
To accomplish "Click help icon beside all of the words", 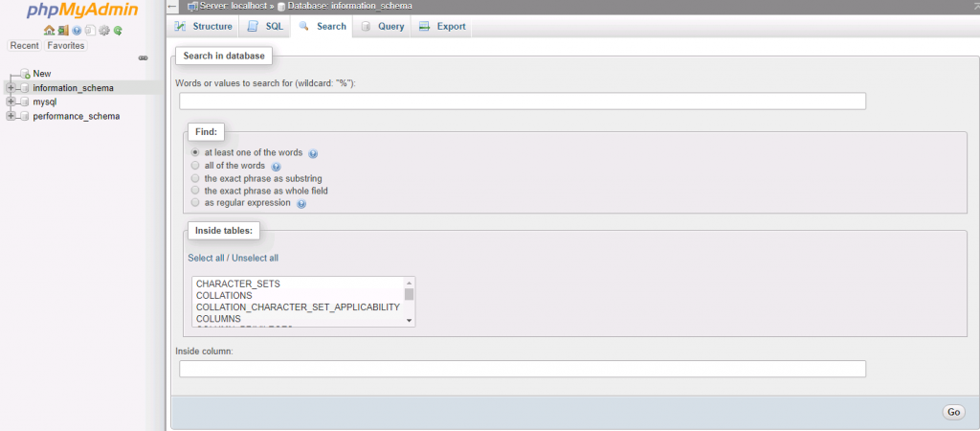I will pyautogui.click(x=277, y=167).
